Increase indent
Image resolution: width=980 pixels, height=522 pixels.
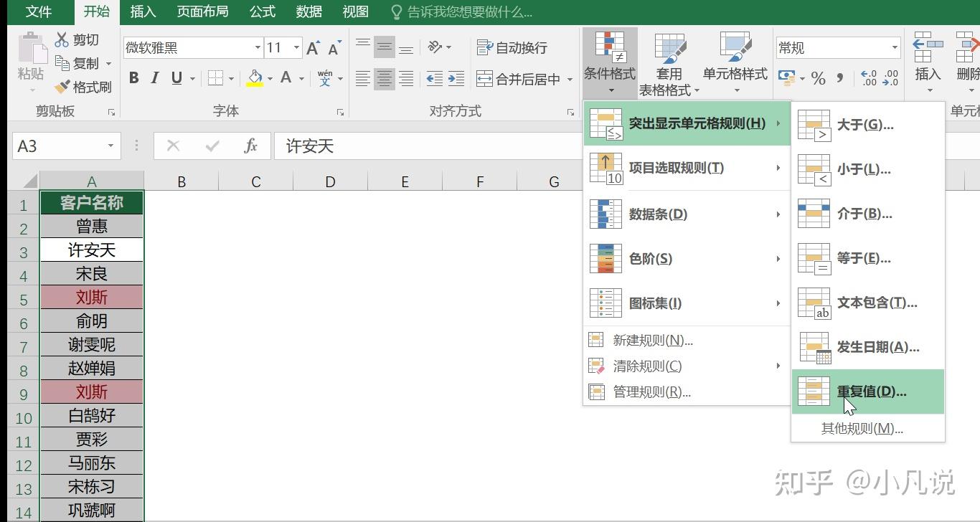click(x=456, y=79)
